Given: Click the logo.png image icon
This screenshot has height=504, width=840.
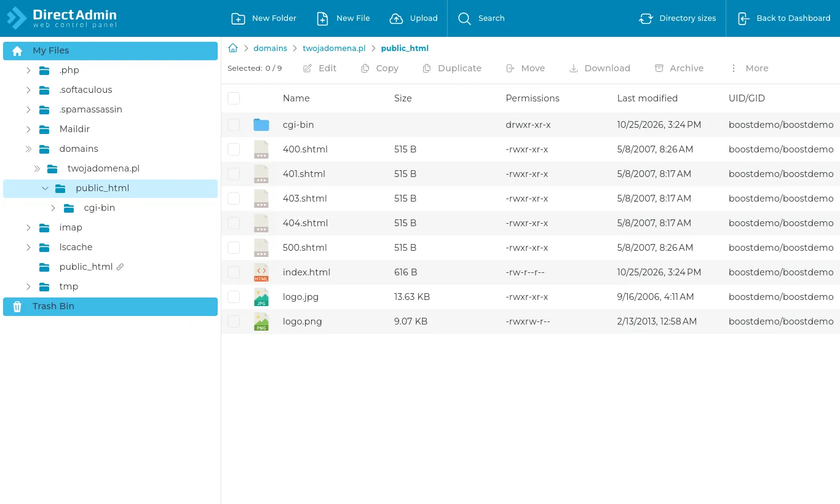Looking at the screenshot, I should (x=261, y=321).
